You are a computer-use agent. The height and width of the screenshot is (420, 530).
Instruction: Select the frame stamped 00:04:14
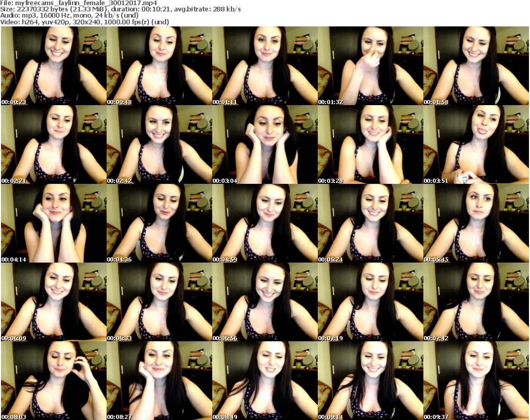[x=54, y=223]
